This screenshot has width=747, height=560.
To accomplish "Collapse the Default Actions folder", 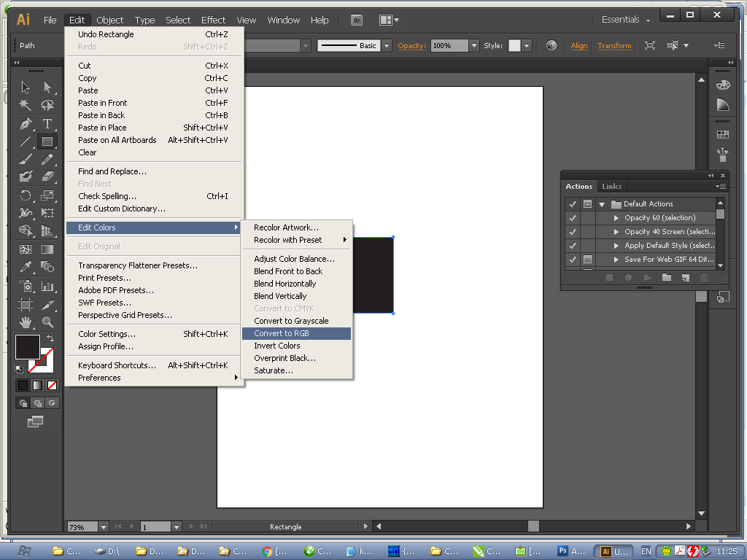I will click(602, 204).
